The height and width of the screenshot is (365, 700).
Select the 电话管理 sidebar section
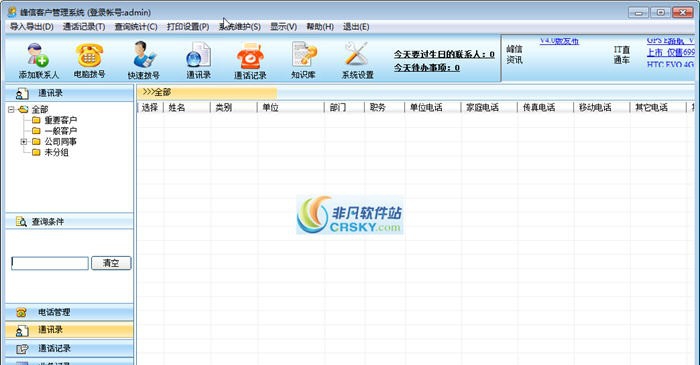click(x=69, y=312)
